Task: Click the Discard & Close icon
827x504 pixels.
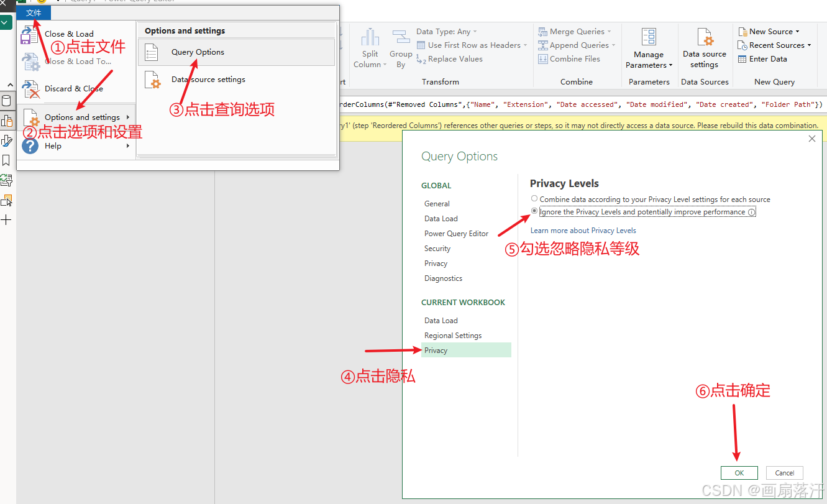Action: pos(30,90)
